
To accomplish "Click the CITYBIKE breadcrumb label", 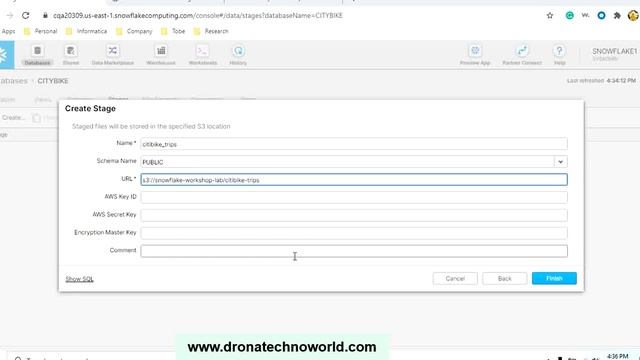I will [53, 81].
